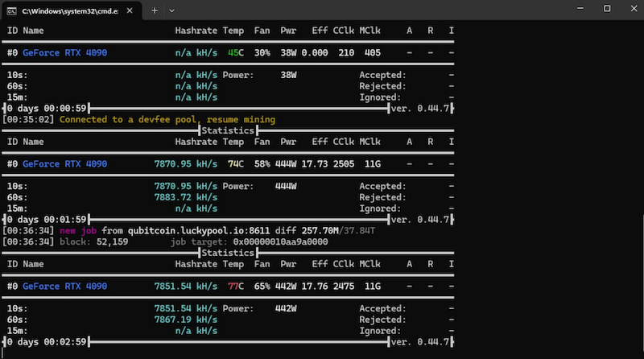Click fan speed 58%
644x359 pixels.
pyautogui.click(x=262, y=164)
